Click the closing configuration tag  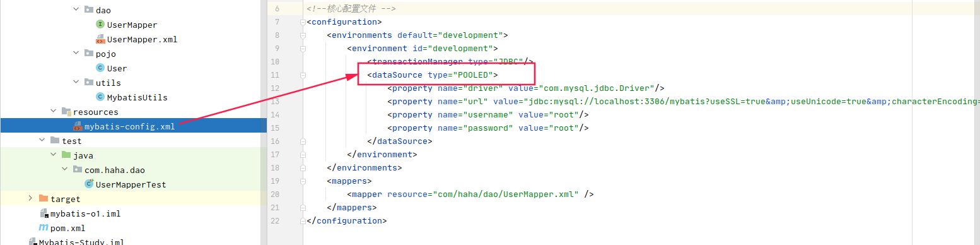tap(346, 221)
